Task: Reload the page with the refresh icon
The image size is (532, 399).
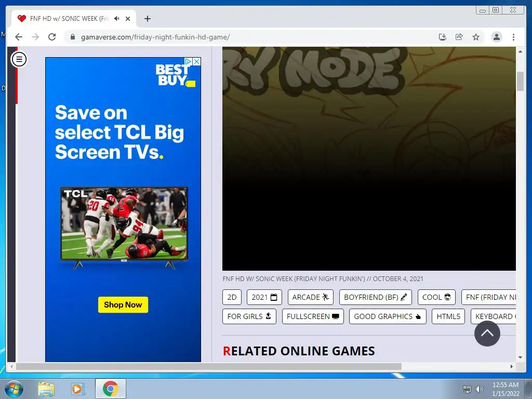Action: 52,37
